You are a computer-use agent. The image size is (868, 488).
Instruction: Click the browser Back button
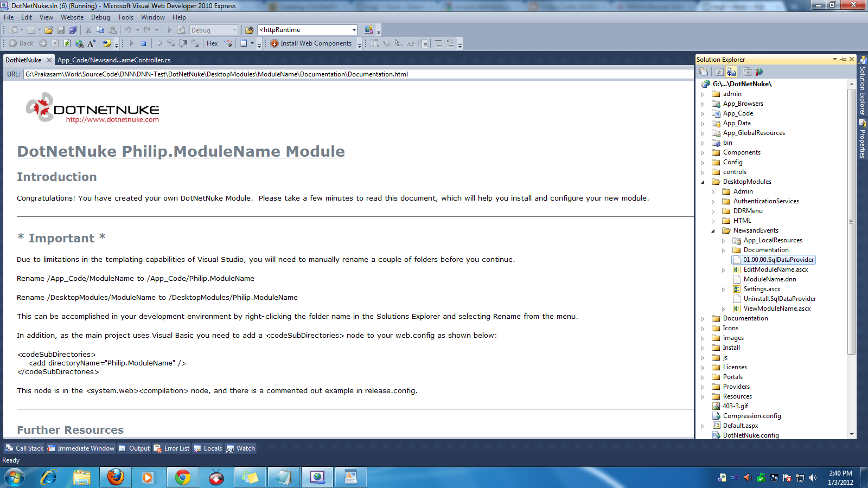click(21, 43)
